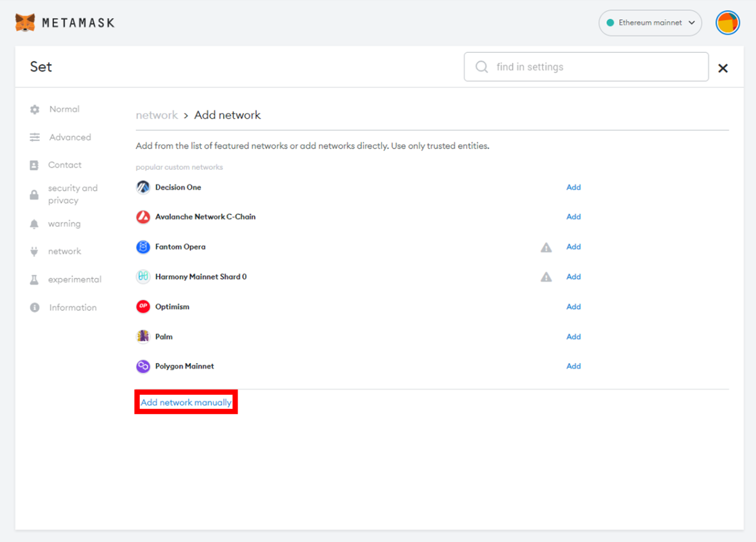
Task: Add the Decision One network
Action: click(x=573, y=187)
